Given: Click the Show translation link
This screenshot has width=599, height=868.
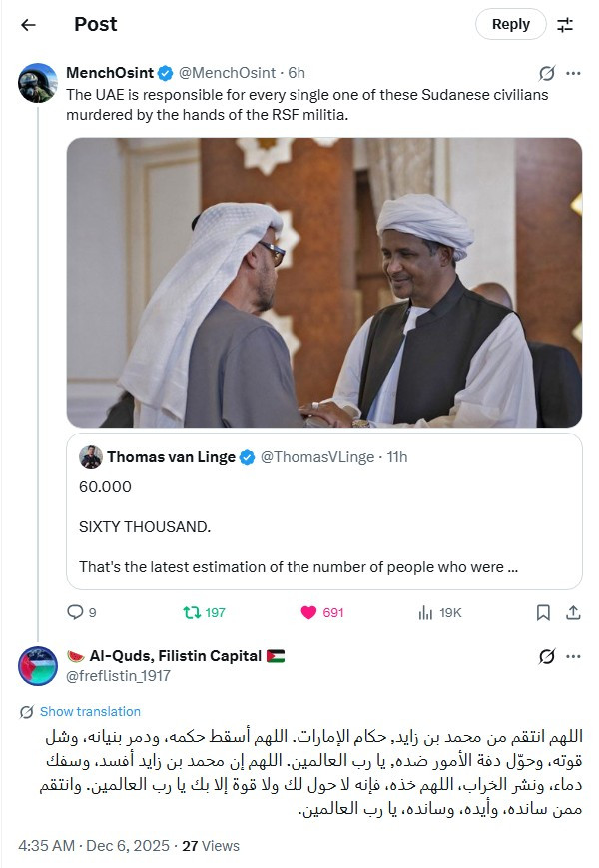Looking at the screenshot, I should pos(90,712).
